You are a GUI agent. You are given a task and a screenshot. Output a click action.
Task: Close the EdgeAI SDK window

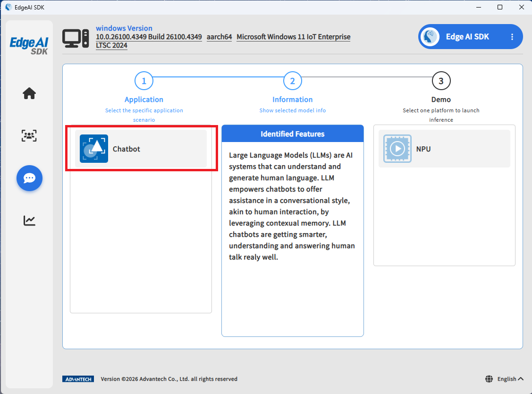point(522,7)
